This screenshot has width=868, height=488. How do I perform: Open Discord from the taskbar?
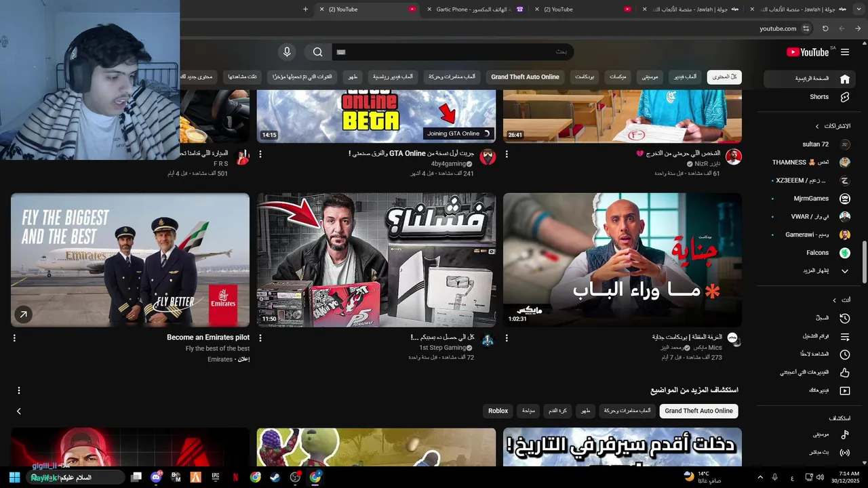click(156, 477)
